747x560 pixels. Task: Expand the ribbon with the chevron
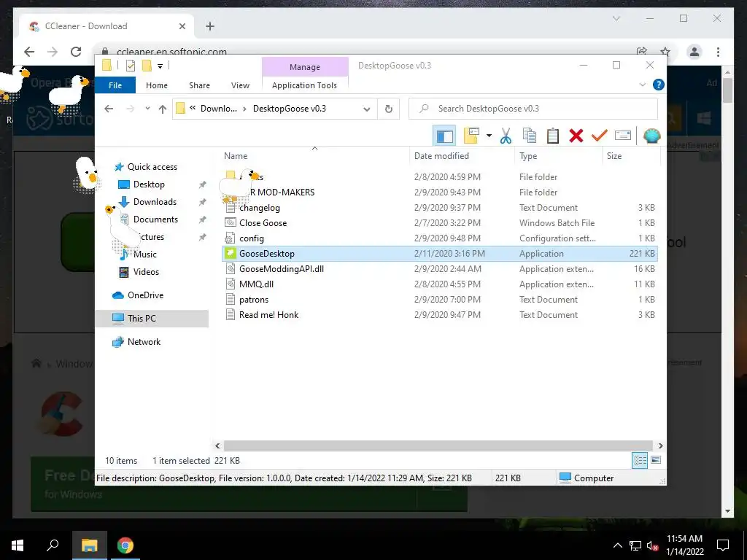[x=642, y=85]
